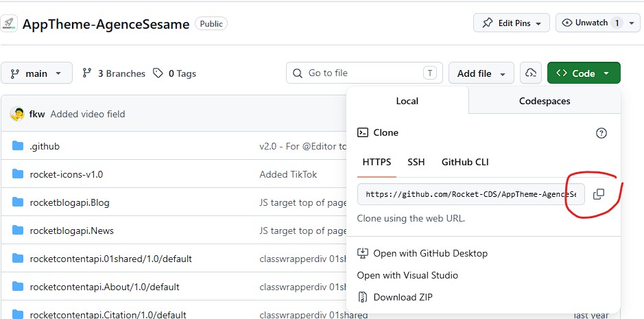
Task: Click the tag icon next to 0 Tags
Action: click(x=158, y=73)
